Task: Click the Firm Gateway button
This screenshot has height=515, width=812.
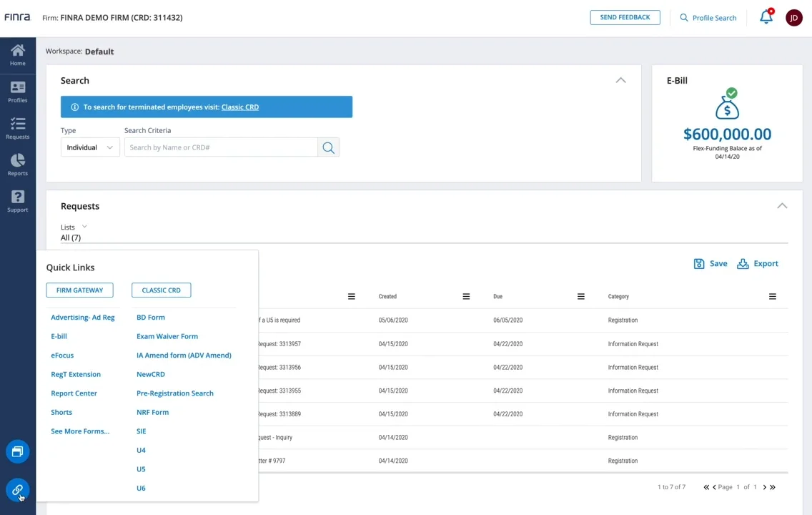Action: tap(80, 290)
